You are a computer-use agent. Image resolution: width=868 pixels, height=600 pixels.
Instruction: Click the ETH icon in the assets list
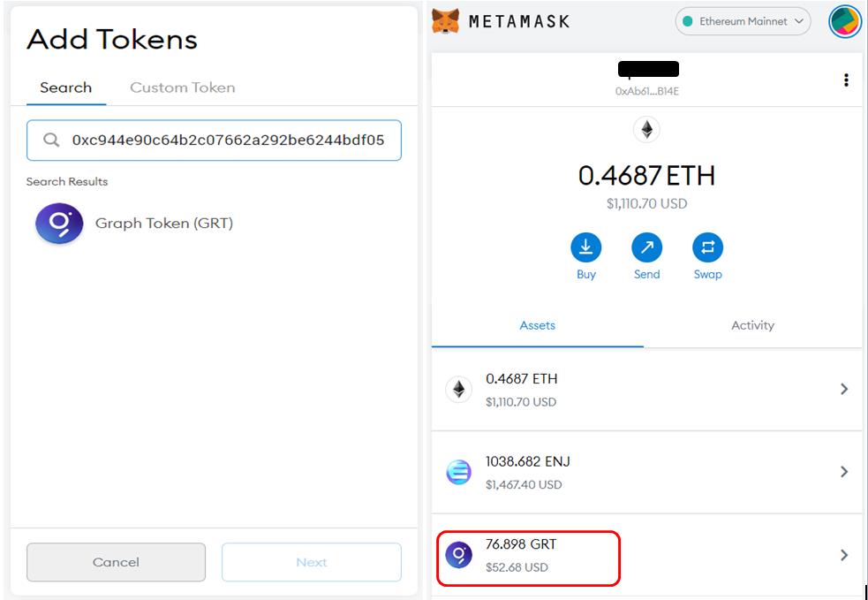click(x=459, y=390)
